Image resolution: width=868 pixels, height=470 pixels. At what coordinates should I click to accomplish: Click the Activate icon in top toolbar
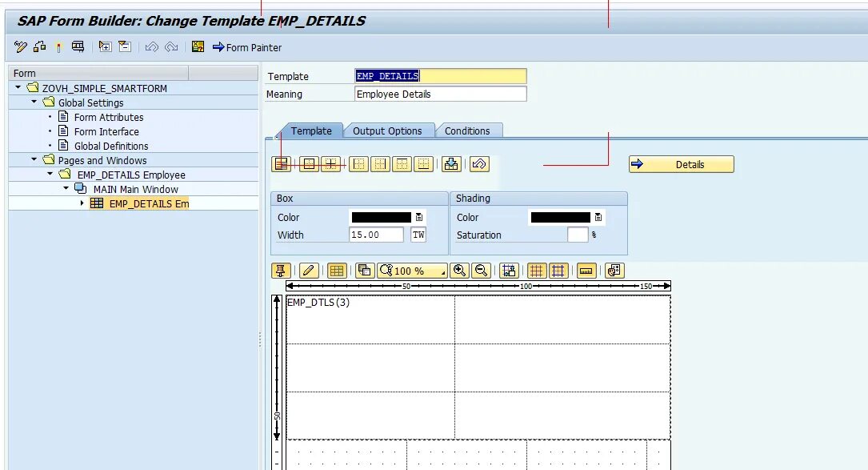(40, 47)
